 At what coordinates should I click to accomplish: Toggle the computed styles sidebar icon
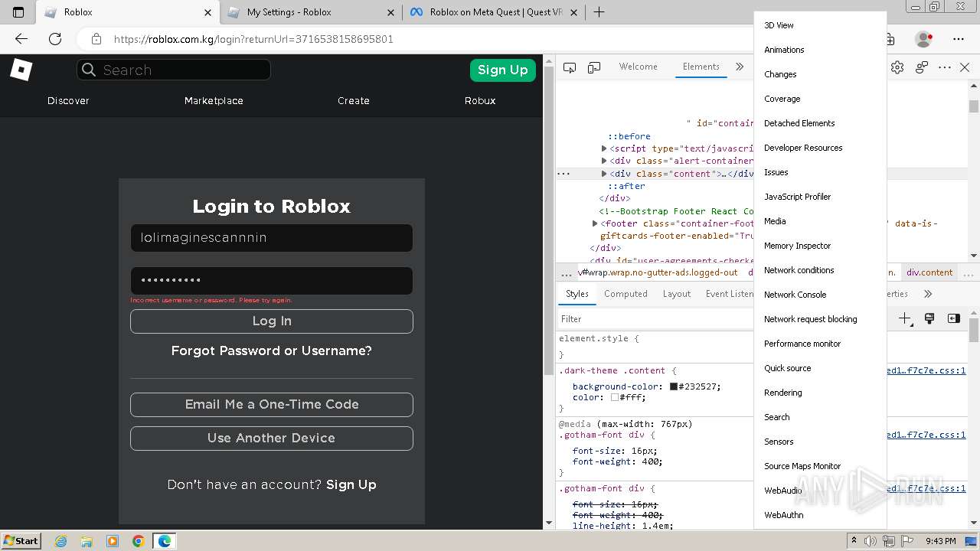(x=953, y=318)
